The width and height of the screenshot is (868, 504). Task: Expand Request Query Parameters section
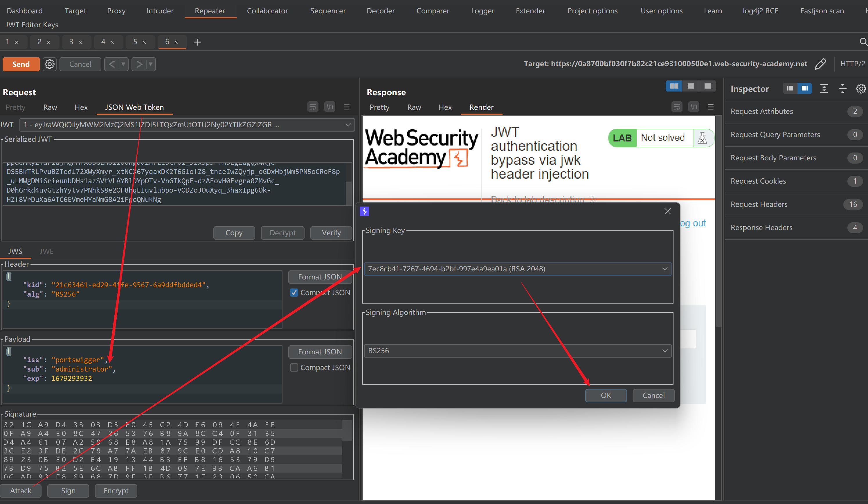point(796,134)
